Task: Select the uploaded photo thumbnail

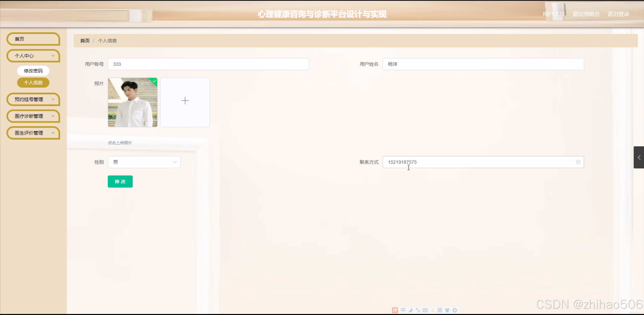Action: pos(133,102)
